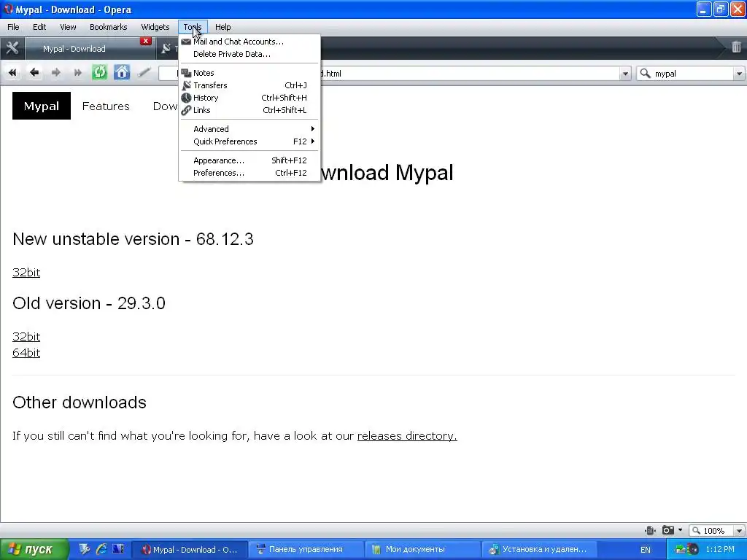The height and width of the screenshot is (560, 747).
Task: Open Internet Explorer from quick launch
Action: (101, 549)
